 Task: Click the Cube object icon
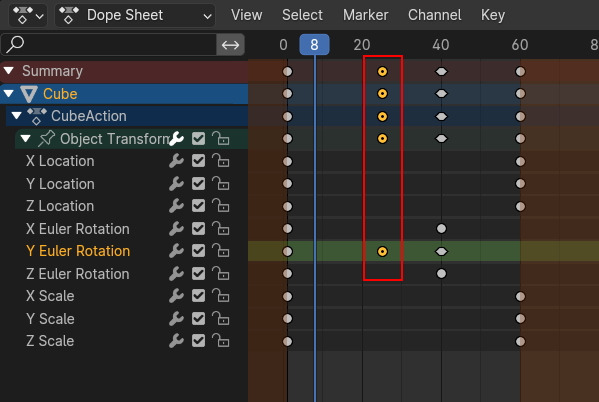pos(29,94)
